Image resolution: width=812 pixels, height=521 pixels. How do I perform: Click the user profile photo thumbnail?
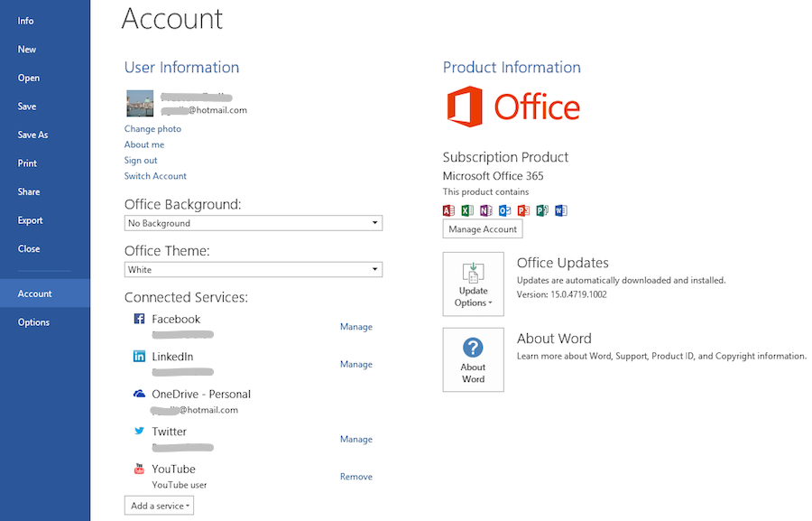point(140,102)
